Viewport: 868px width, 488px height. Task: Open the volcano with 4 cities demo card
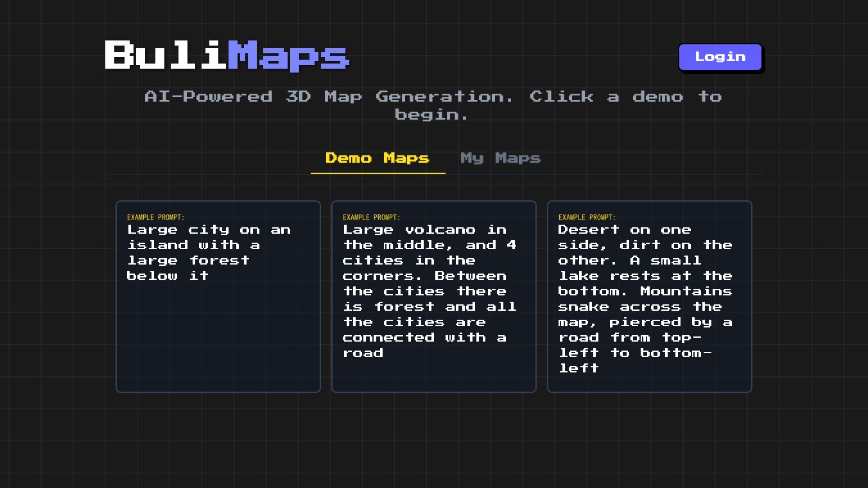(434, 297)
